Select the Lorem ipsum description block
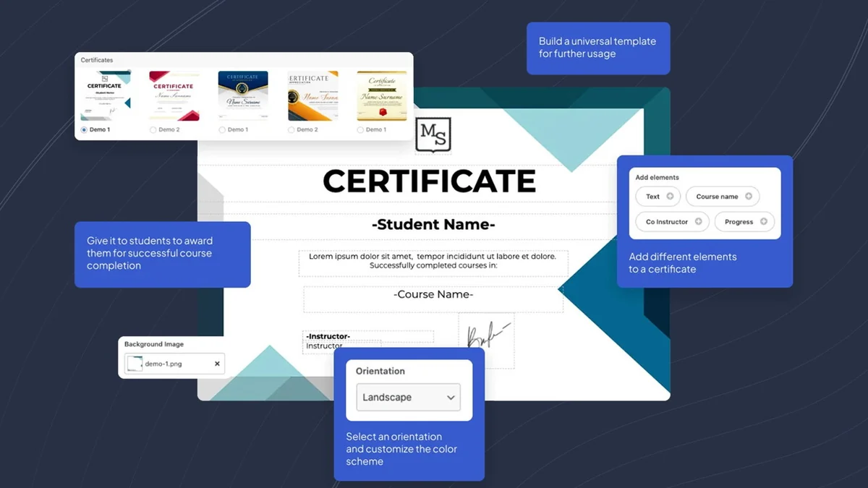The width and height of the screenshot is (868, 488). pyautogui.click(x=433, y=261)
